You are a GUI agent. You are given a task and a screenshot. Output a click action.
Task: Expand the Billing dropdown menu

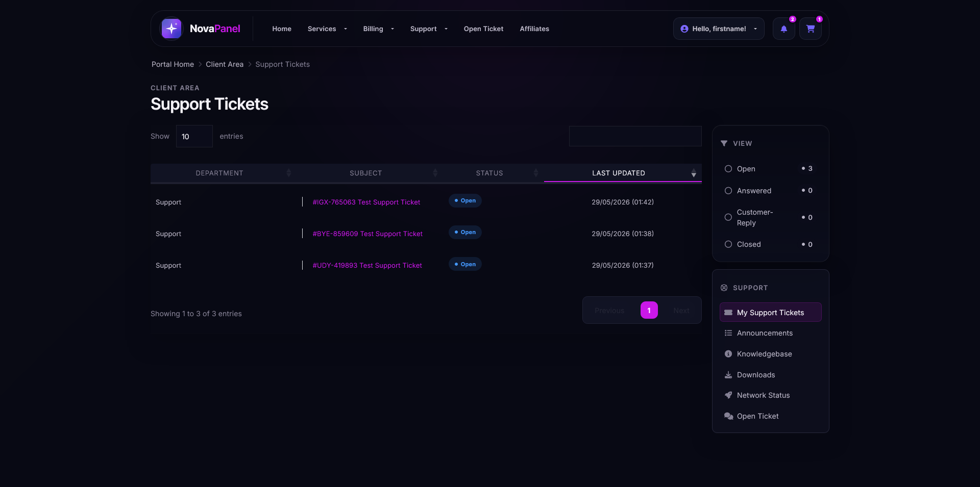378,29
